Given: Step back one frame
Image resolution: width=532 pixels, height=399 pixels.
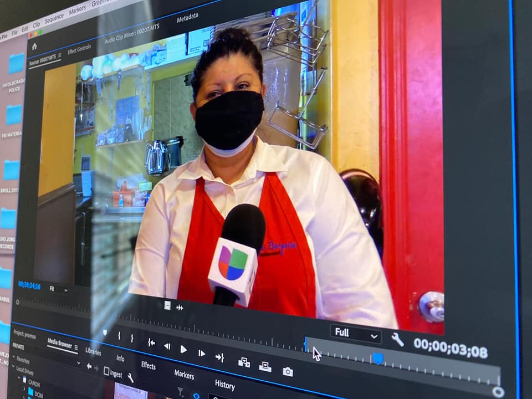Looking at the screenshot, I should coord(167,346).
